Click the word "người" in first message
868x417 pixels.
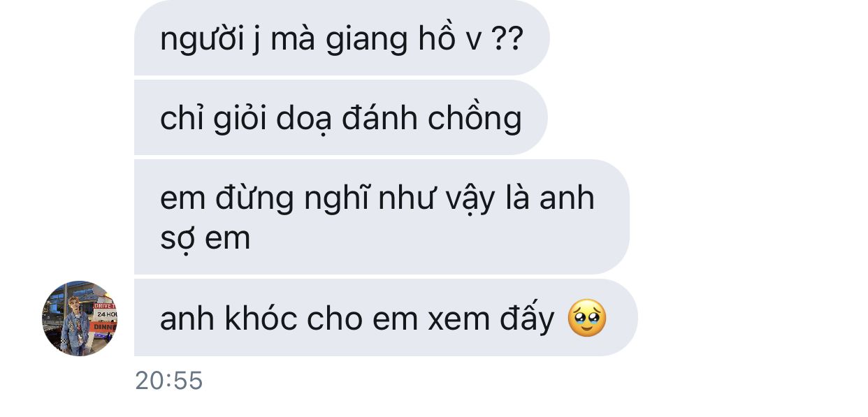click(x=202, y=41)
